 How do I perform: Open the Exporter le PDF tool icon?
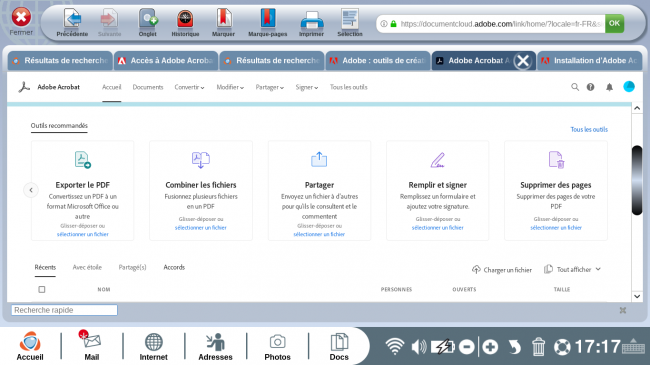click(82, 160)
